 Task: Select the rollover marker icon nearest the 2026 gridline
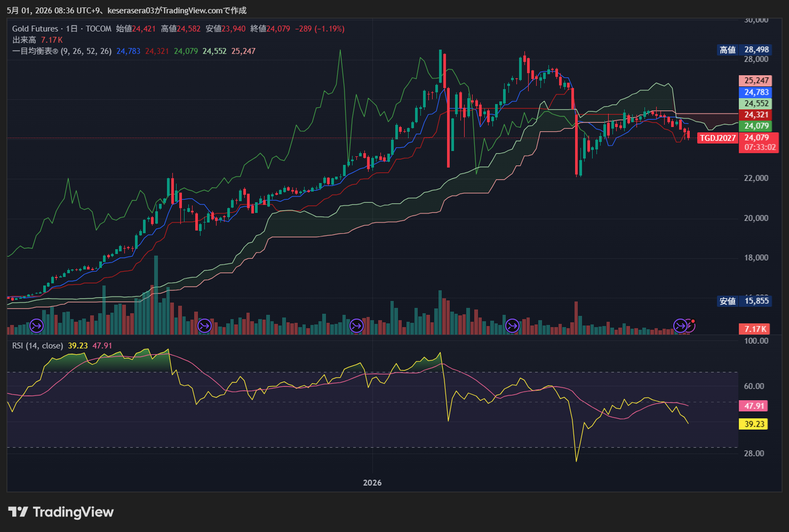click(356, 325)
